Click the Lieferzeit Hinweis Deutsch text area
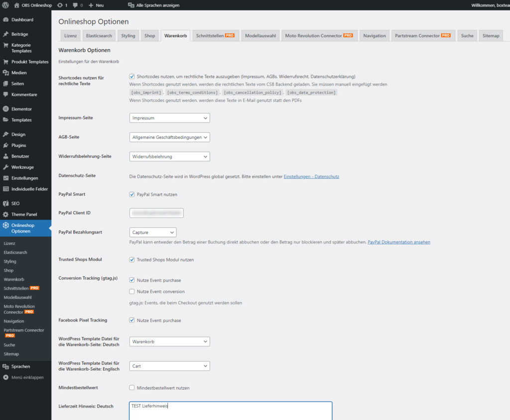 [230, 411]
